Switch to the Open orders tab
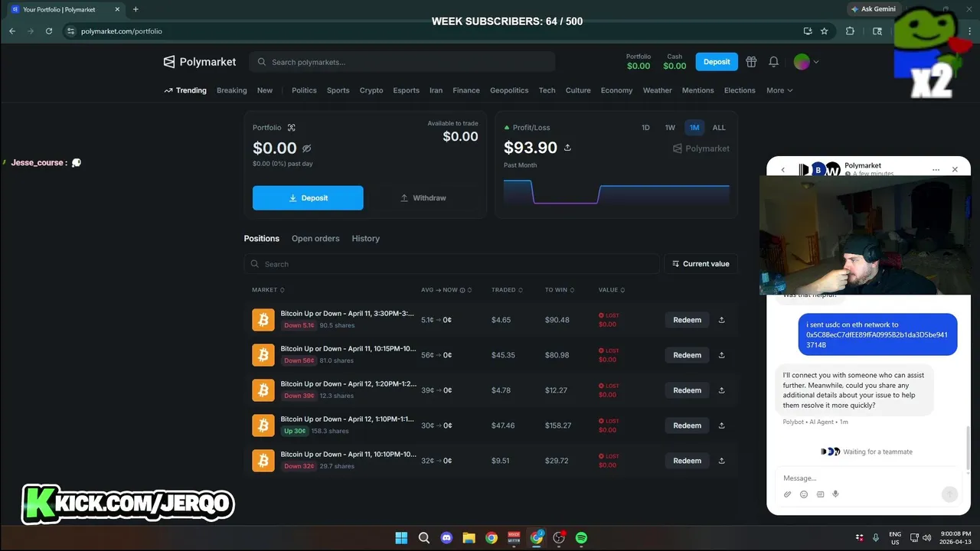 click(315, 239)
